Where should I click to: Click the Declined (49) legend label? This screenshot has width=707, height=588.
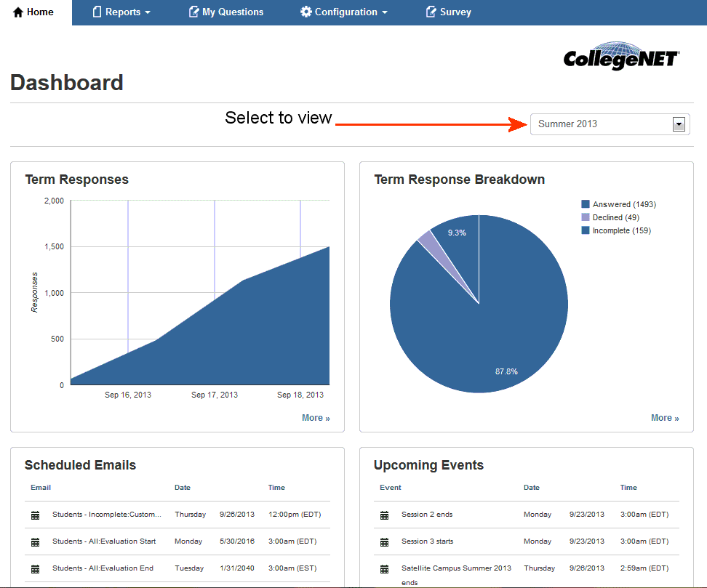pyautogui.click(x=615, y=217)
